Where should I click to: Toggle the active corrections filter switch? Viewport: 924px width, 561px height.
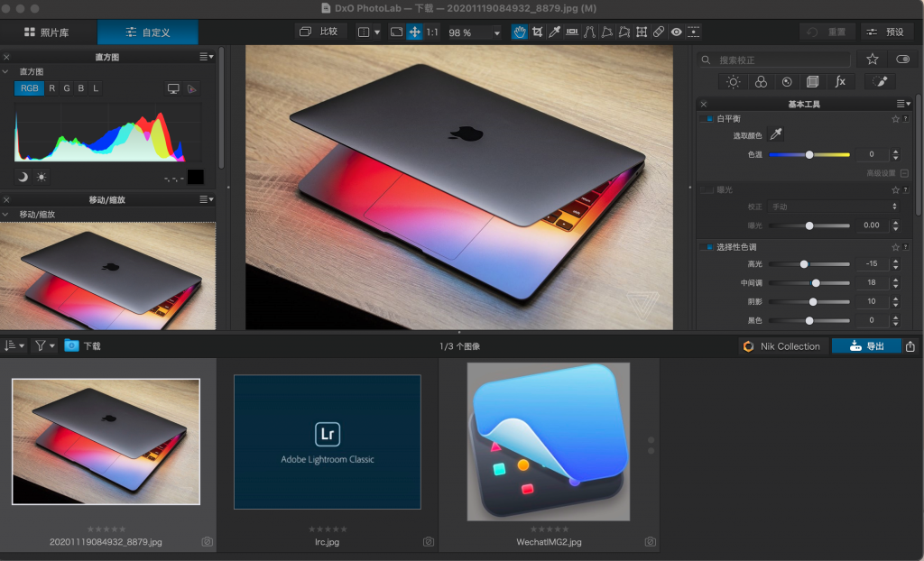[x=902, y=60]
